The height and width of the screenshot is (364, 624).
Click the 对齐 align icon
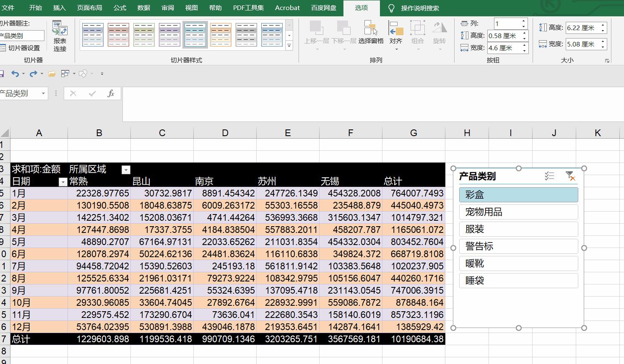point(395,34)
